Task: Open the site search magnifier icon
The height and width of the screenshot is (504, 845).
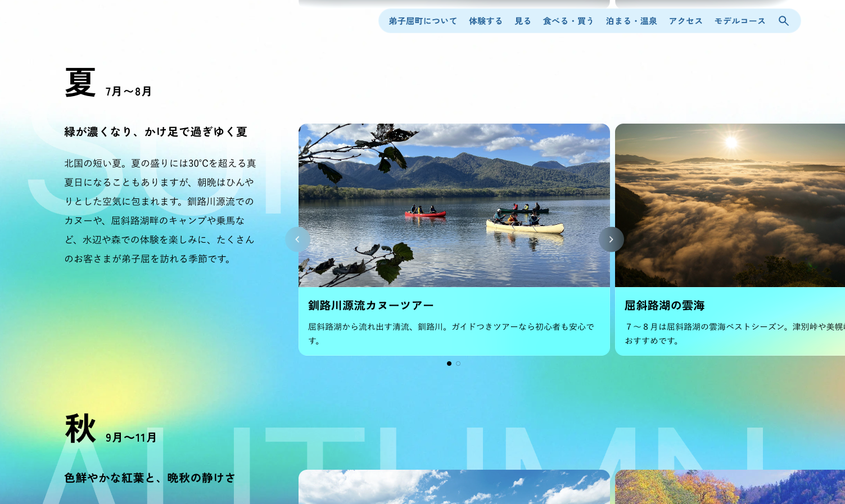Action: [x=784, y=21]
